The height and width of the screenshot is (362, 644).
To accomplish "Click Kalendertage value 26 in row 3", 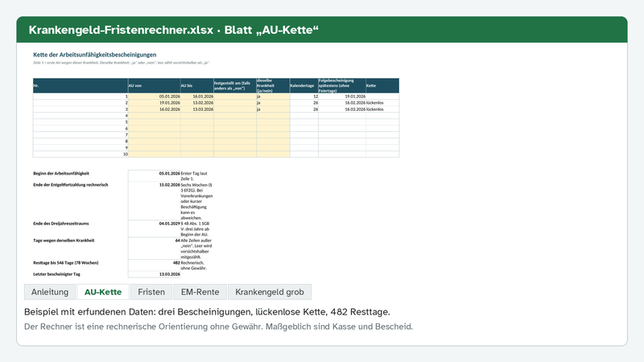I will pos(304,109).
